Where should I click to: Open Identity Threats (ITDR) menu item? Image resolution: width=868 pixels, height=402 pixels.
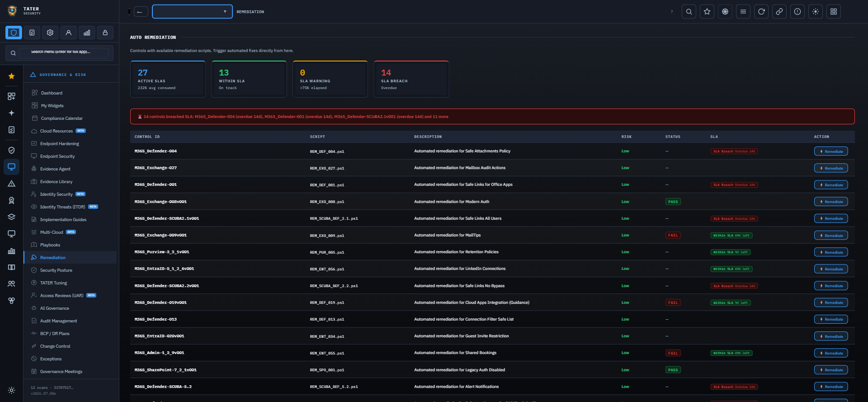tap(70, 207)
